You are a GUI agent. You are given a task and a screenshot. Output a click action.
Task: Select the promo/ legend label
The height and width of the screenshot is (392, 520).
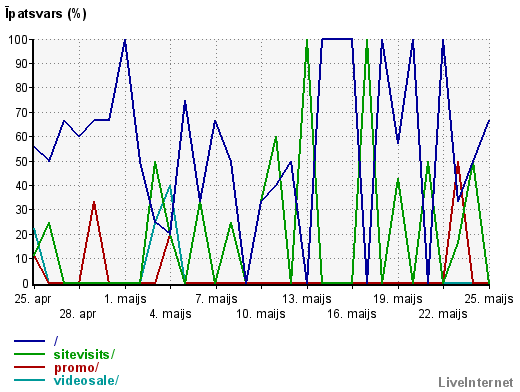click(76, 368)
